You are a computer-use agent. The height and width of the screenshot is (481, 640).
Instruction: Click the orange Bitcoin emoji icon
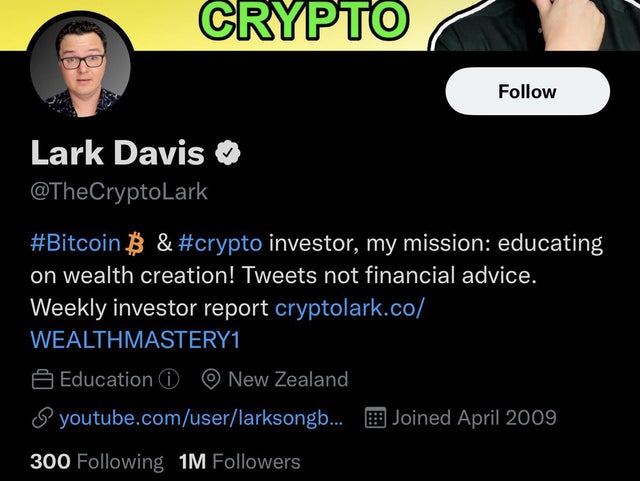click(x=135, y=243)
